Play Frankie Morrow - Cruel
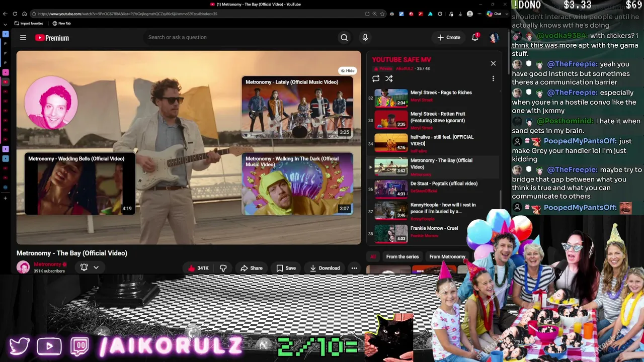This screenshot has width=644, height=362. pos(433,233)
